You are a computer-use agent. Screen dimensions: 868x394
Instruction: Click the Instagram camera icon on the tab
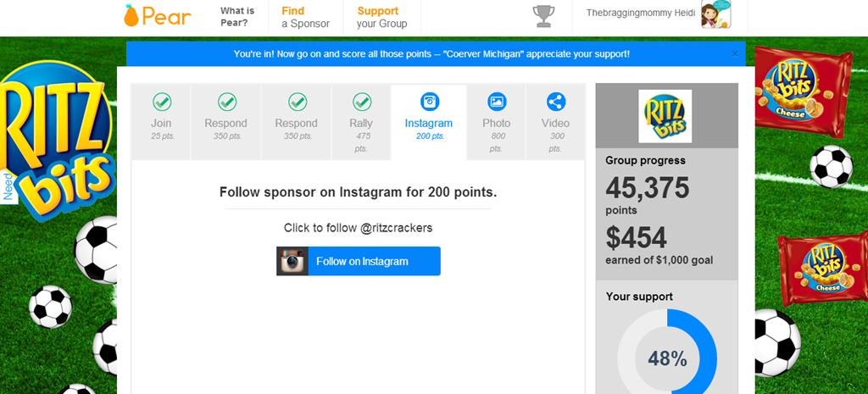(x=429, y=102)
